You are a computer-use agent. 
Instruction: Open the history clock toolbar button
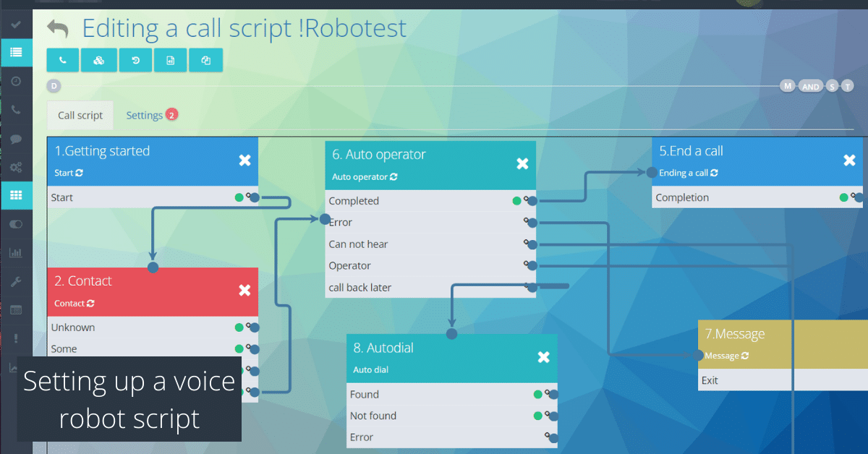[135, 61]
